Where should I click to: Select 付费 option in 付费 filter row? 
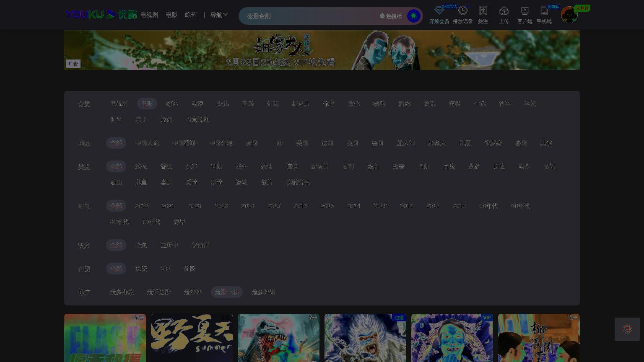190,269
